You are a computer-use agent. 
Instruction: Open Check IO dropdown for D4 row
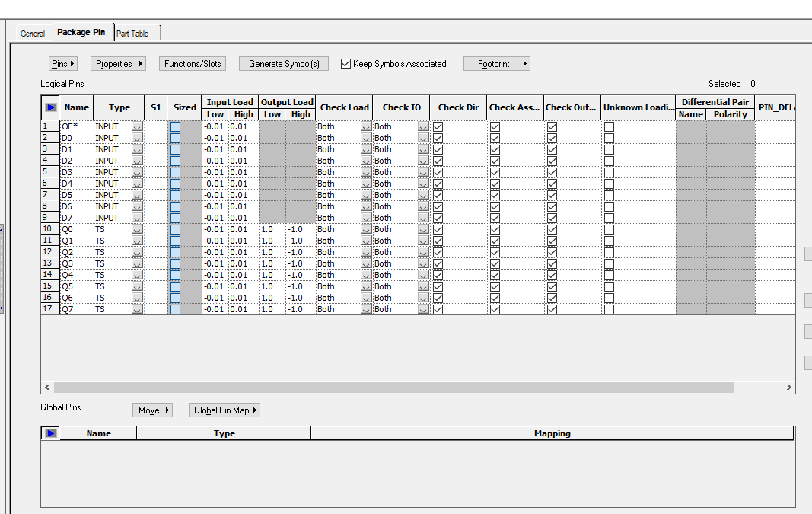pyautogui.click(x=423, y=184)
